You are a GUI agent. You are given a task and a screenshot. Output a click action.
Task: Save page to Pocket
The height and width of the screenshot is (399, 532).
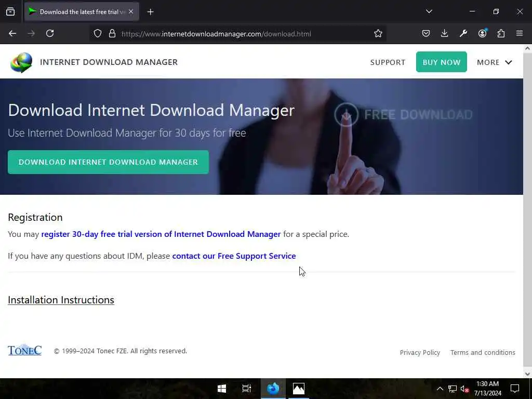click(x=426, y=33)
